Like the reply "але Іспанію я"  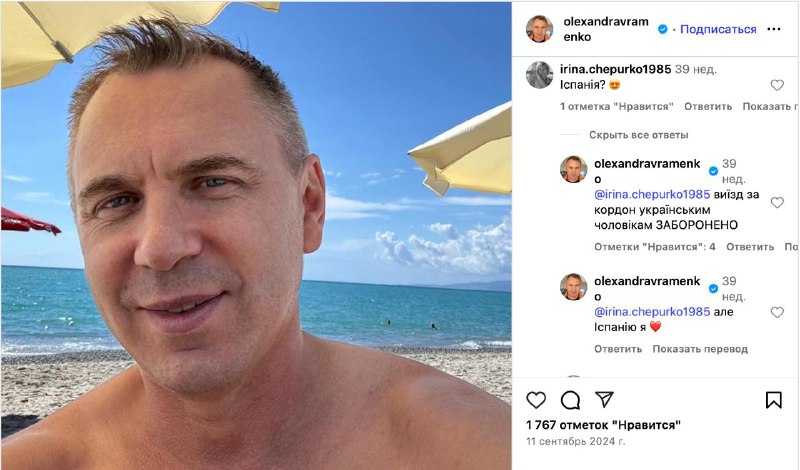[x=777, y=312]
